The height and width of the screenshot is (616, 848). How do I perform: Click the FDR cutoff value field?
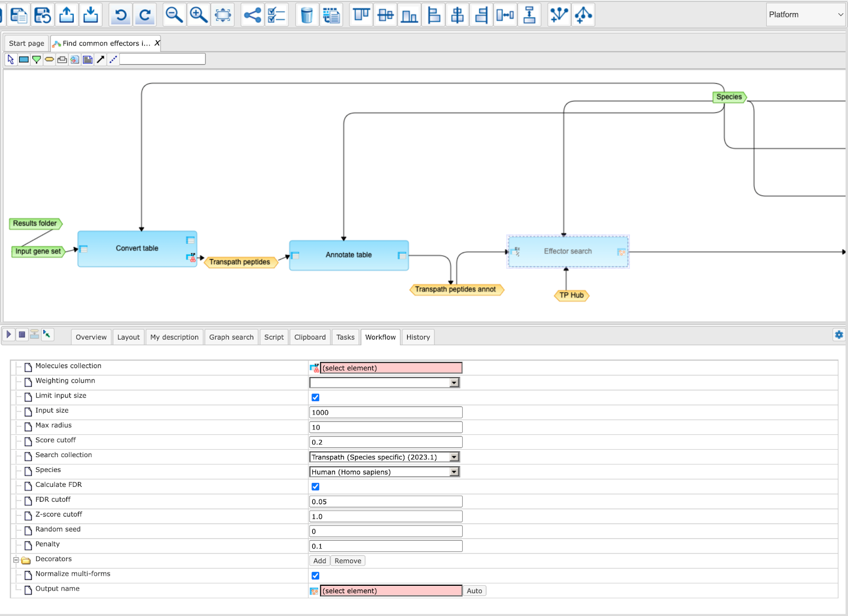point(386,501)
